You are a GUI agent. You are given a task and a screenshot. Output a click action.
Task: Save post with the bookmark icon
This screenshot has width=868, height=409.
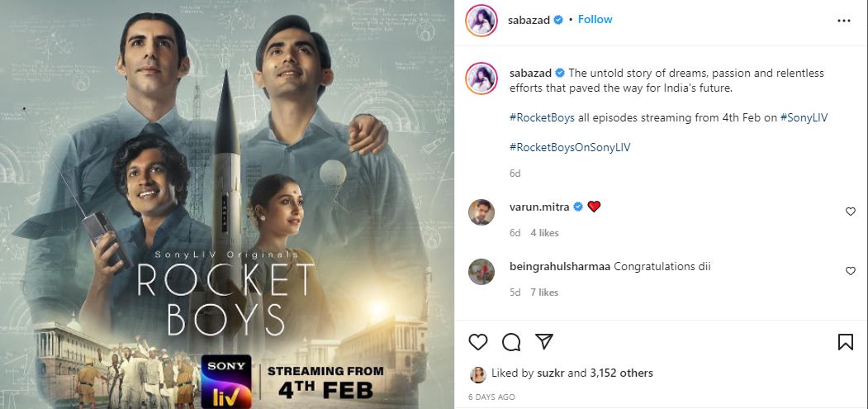point(845,341)
